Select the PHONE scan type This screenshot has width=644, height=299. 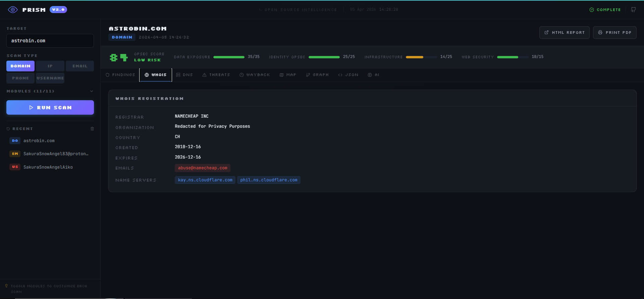coord(20,78)
